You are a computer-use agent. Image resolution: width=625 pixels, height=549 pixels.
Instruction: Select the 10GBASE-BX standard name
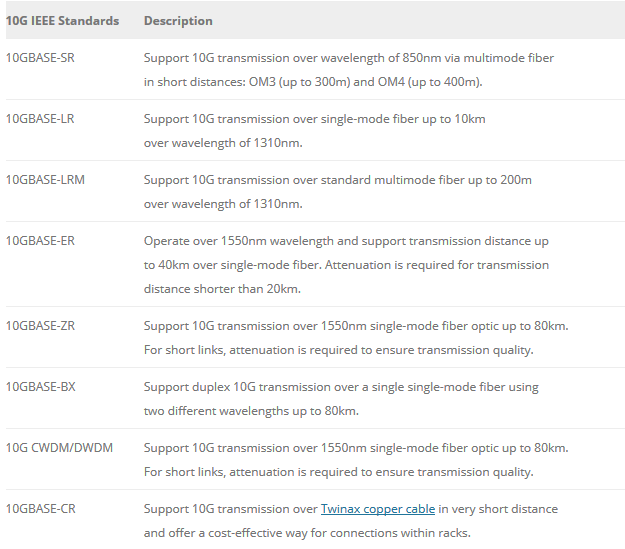coord(40,387)
